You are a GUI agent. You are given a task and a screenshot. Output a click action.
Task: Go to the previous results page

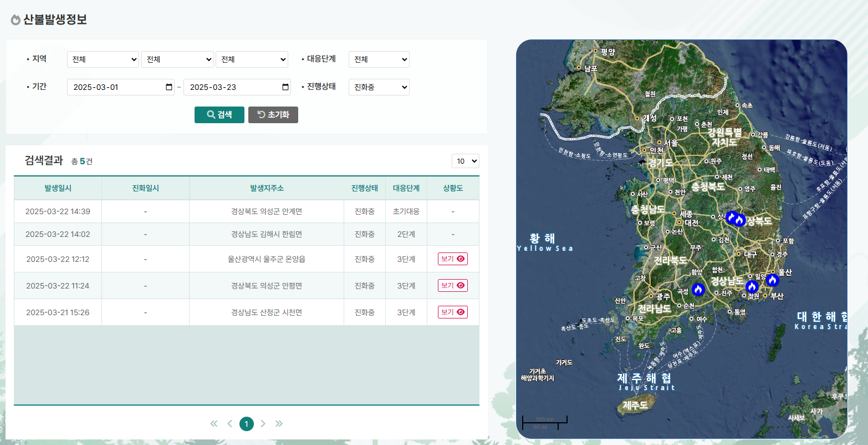click(x=230, y=424)
